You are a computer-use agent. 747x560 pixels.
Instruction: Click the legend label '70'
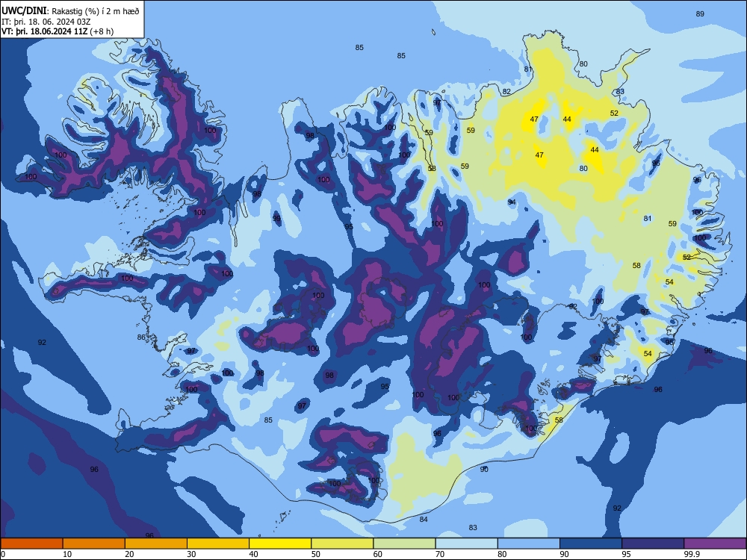440,554
